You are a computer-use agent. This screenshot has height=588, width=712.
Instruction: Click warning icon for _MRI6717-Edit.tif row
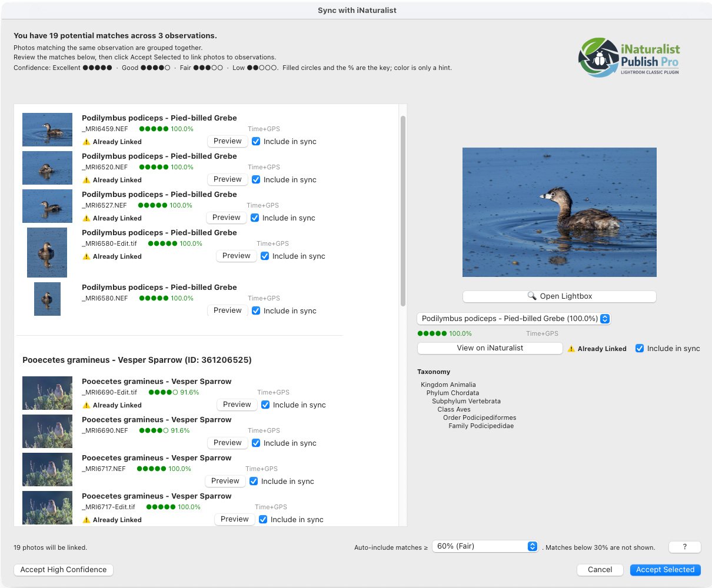[x=86, y=520]
